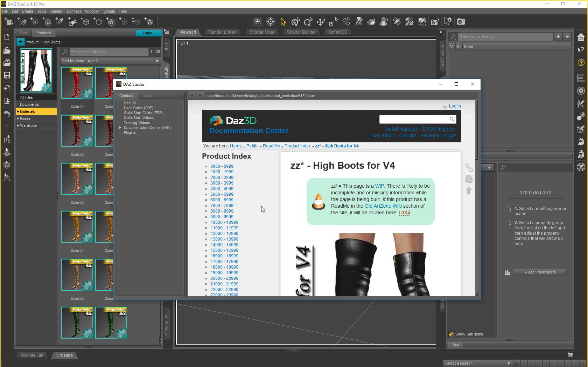The image size is (588, 367).
Task: Open User Guide (PDF) in Contents
Action: (138, 108)
